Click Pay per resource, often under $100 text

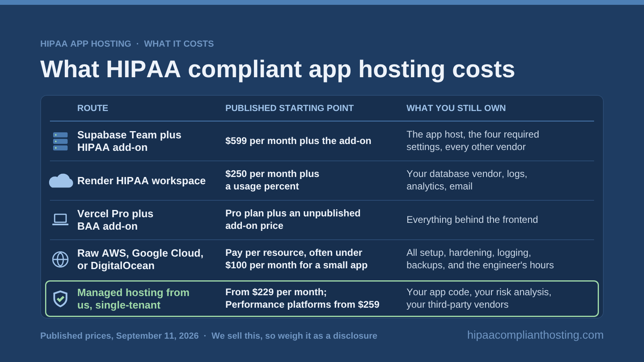296,259
